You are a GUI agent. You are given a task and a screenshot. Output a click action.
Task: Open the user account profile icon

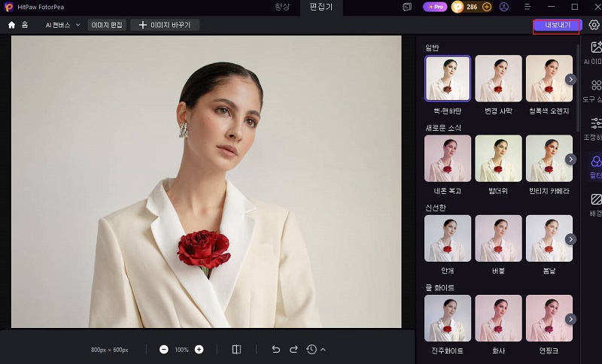[503, 7]
